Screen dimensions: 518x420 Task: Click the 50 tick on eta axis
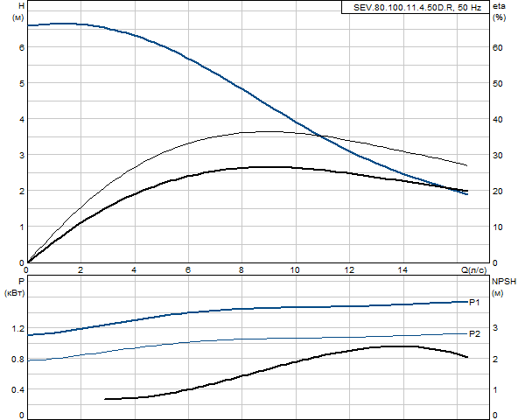coord(498,84)
